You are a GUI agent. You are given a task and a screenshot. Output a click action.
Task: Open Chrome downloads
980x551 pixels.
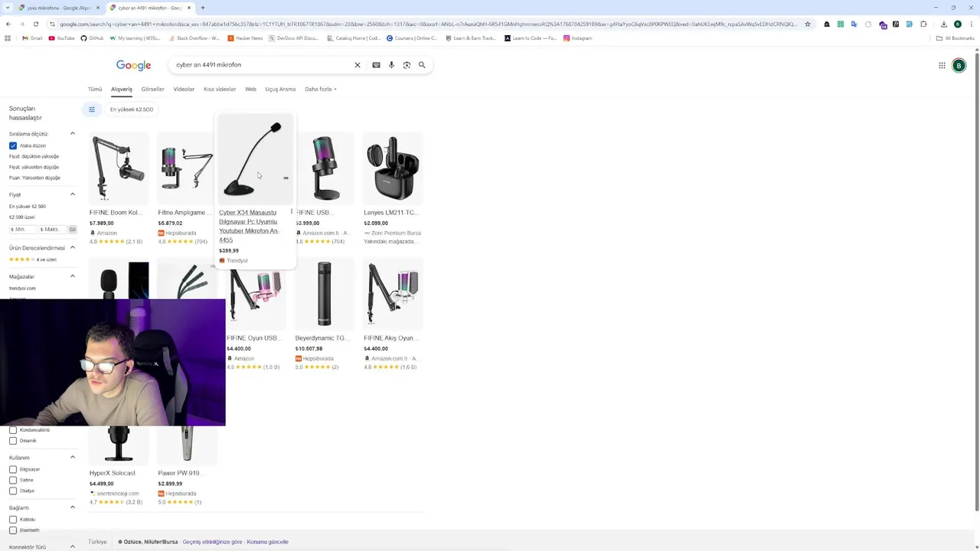coord(944,24)
